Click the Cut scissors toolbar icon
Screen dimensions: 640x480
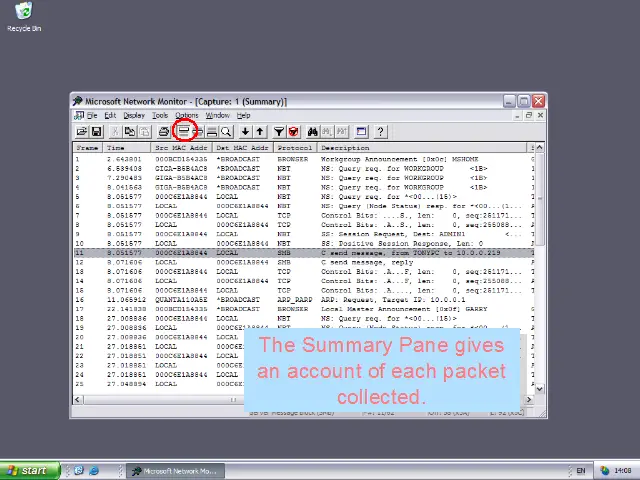pos(115,131)
